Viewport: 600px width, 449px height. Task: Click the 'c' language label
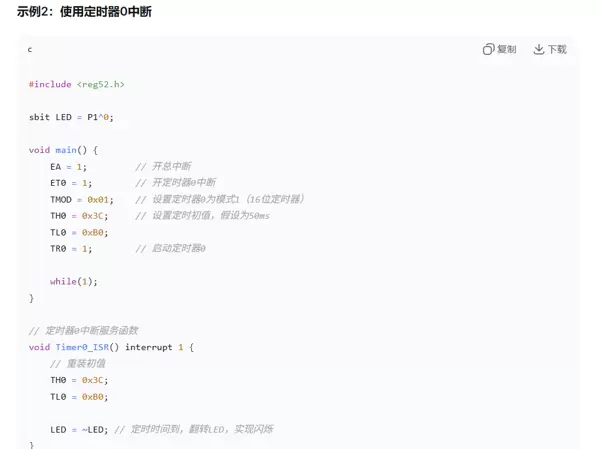[x=30, y=49]
